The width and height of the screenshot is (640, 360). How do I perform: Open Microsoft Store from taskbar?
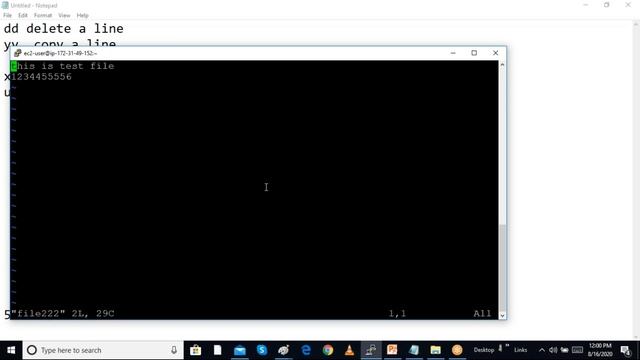click(x=196, y=350)
